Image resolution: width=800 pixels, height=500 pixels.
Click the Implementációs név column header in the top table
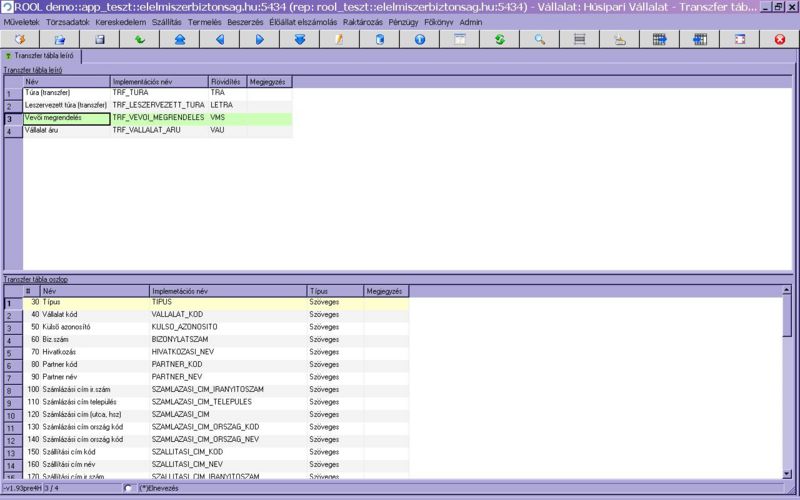pyautogui.click(x=158, y=81)
